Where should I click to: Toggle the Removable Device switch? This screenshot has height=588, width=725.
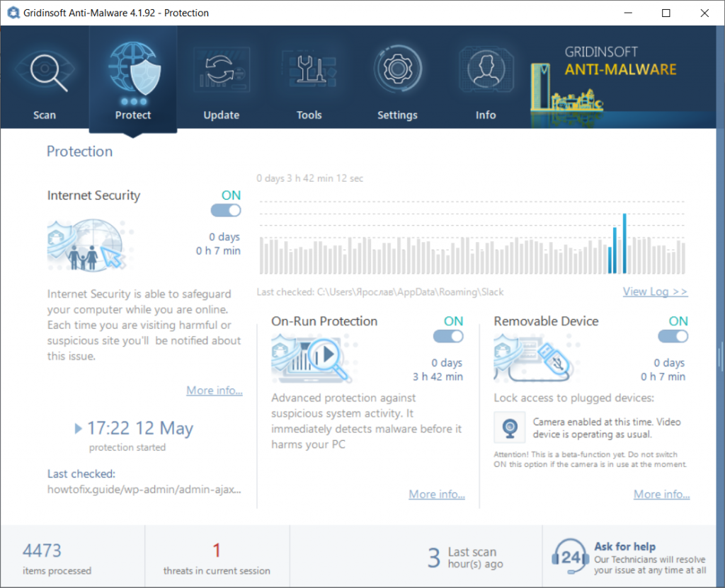673,336
